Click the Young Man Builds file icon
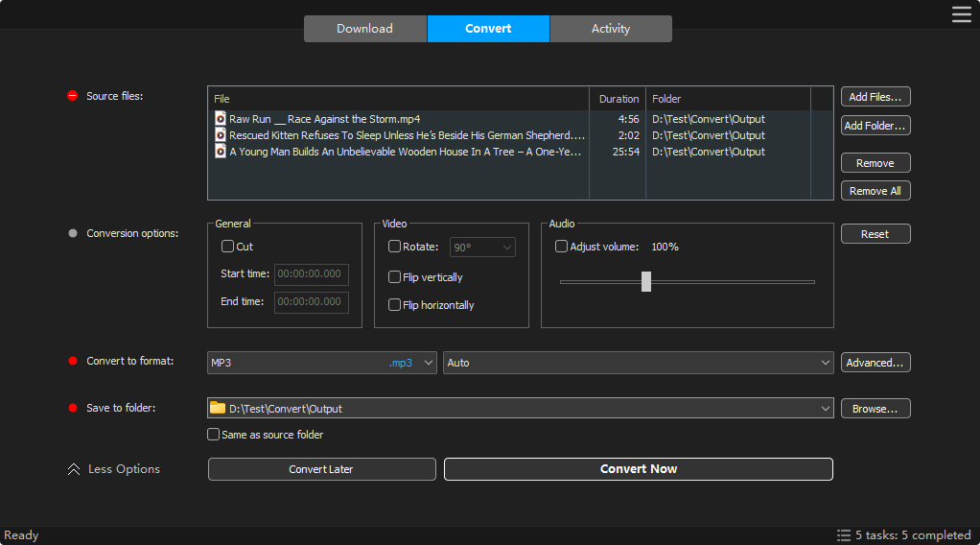Screen dimensions: 980x545 221,152
